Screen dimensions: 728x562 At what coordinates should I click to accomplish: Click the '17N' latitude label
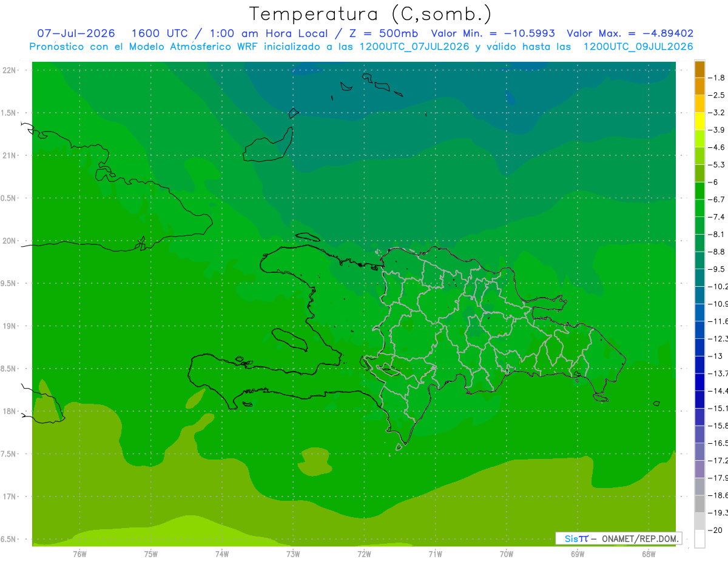click(x=8, y=497)
